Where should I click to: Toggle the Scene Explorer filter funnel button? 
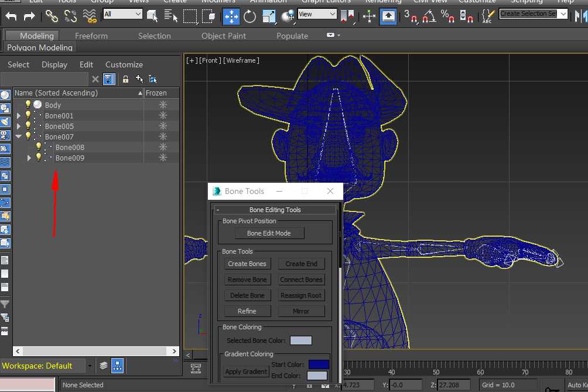point(109,79)
